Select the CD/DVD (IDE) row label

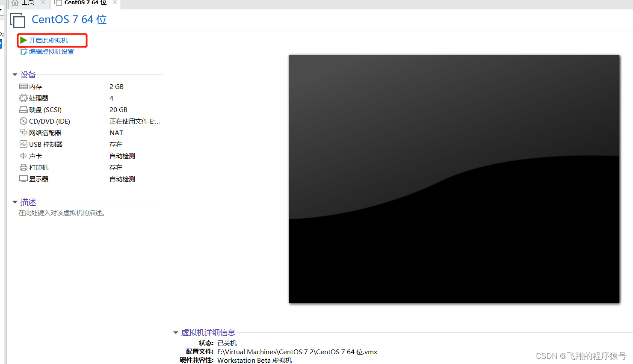pos(50,121)
